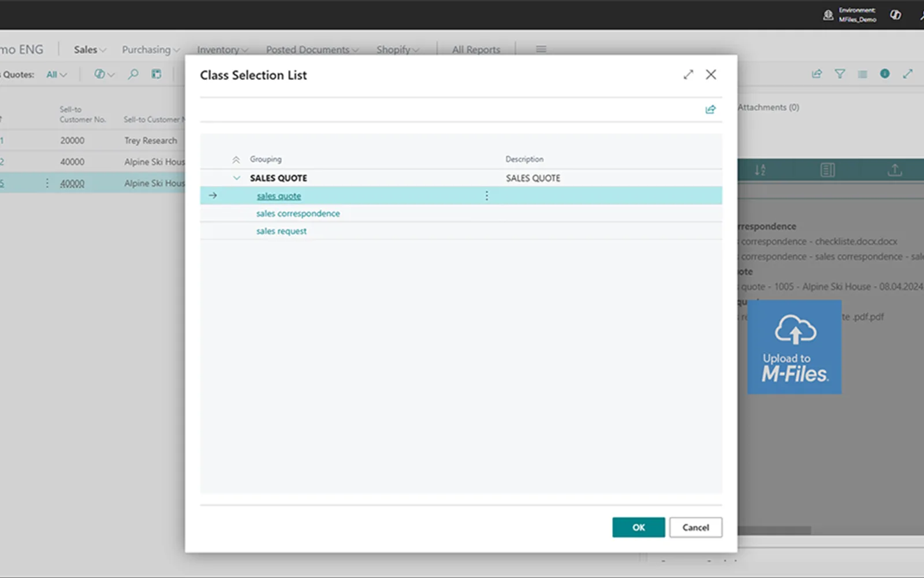924x578 pixels.
Task: Click the filter funnel icon
Action: pyautogui.click(x=840, y=74)
